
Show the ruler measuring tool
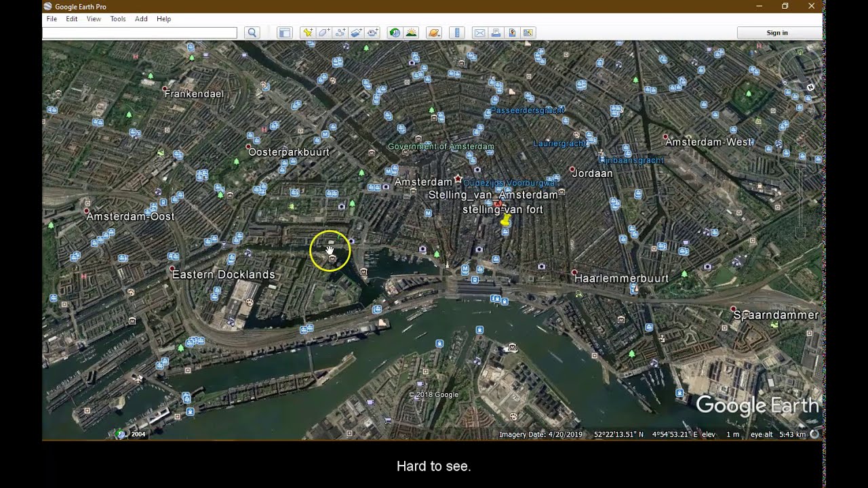click(457, 33)
